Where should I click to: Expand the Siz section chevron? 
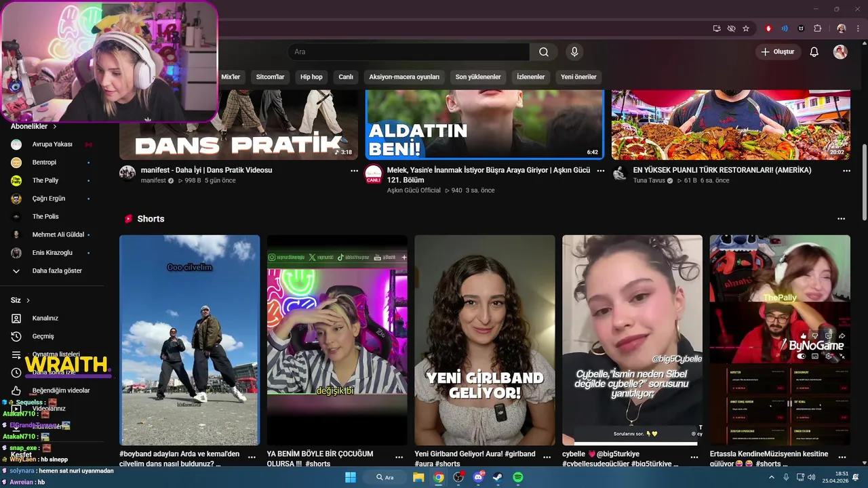(x=28, y=300)
